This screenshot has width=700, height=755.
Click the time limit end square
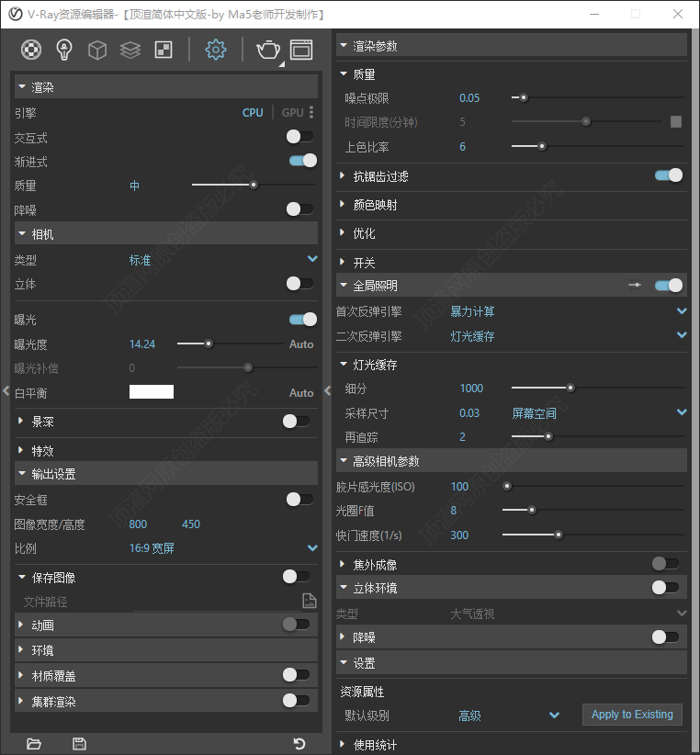(676, 121)
